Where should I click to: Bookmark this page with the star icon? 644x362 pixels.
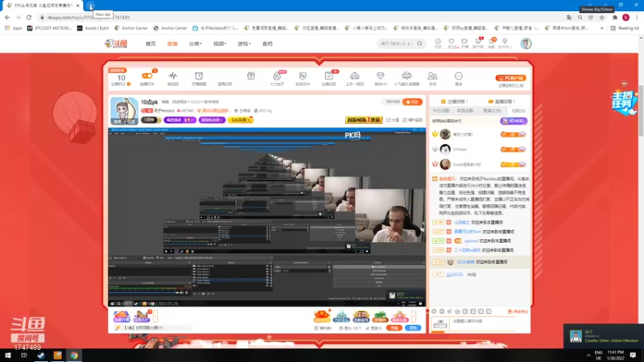(x=601, y=18)
